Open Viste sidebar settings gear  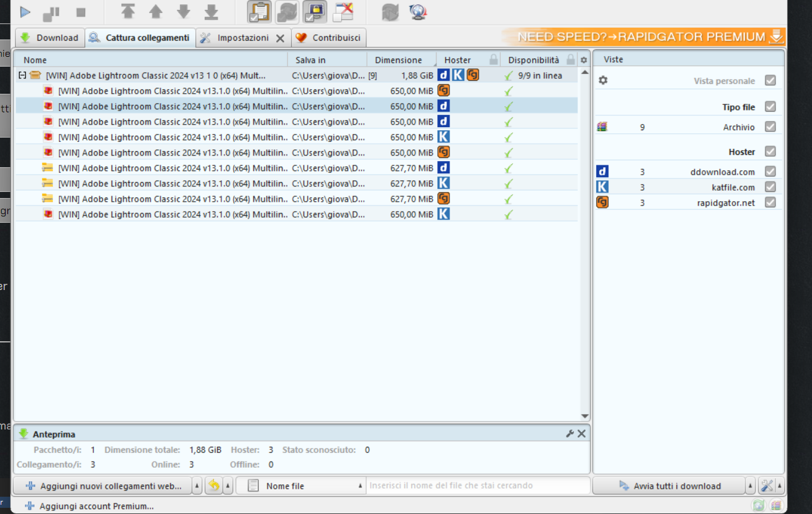pyautogui.click(x=603, y=80)
